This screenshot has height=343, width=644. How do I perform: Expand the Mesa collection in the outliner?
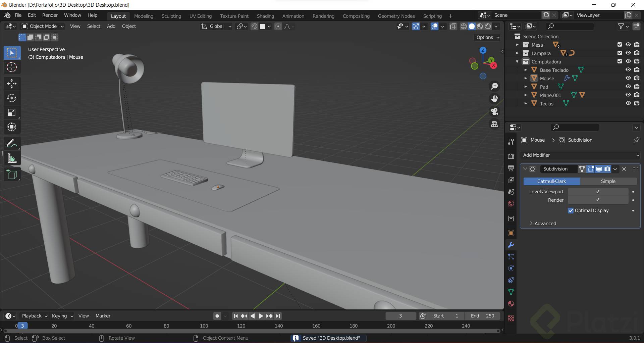517,45
